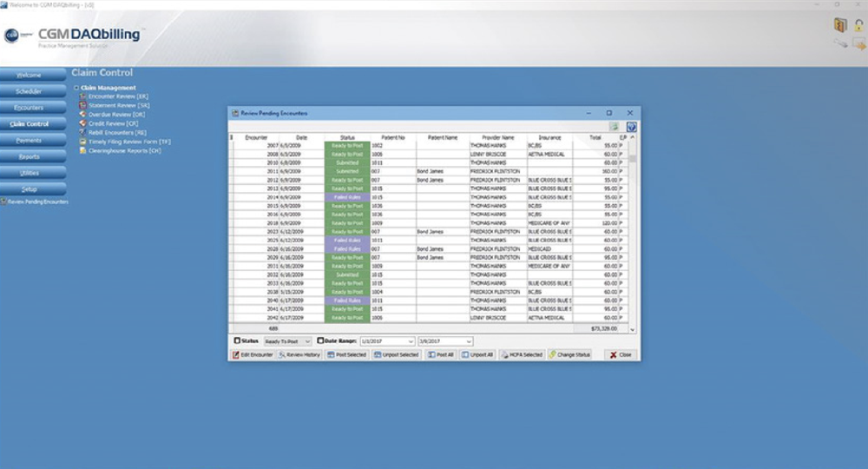Click the exit door icon at top right
This screenshot has height=469, width=868.
[x=840, y=25]
